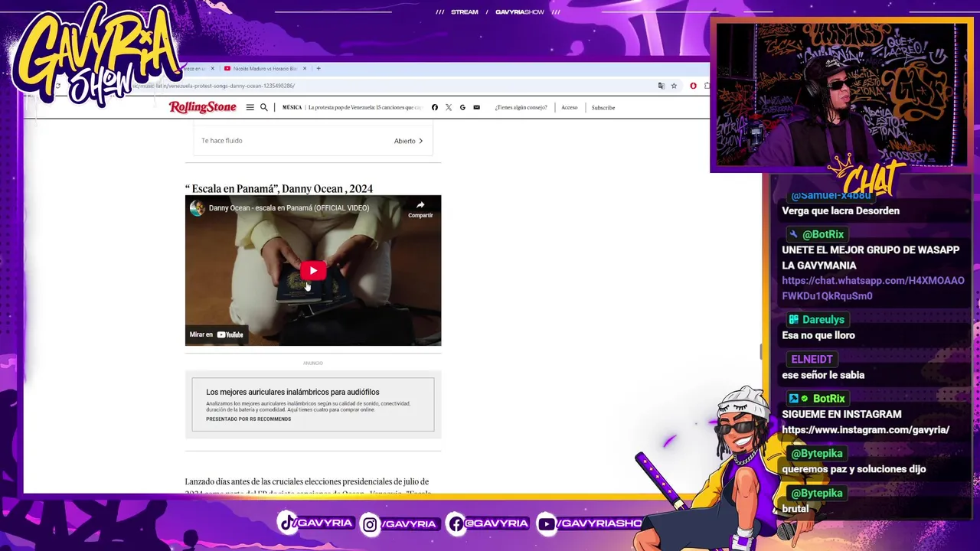The image size is (980, 551).
Task: Click Mirar en YouTube on the video
Action: (x=217, y=334)
